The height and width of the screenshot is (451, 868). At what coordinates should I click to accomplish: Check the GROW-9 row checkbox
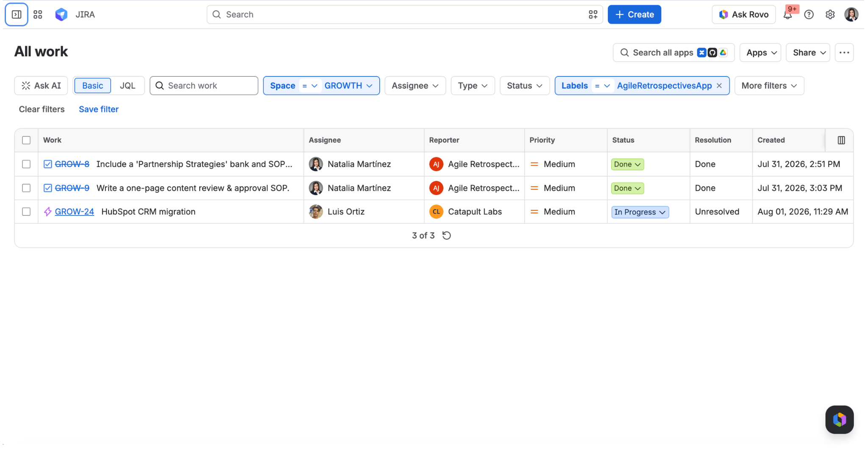point(26,188)
